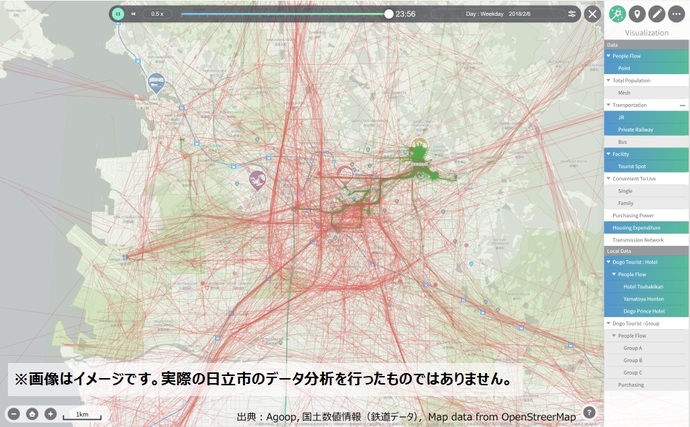Click the 0.5 x playback speed

(x=157, y=14)
